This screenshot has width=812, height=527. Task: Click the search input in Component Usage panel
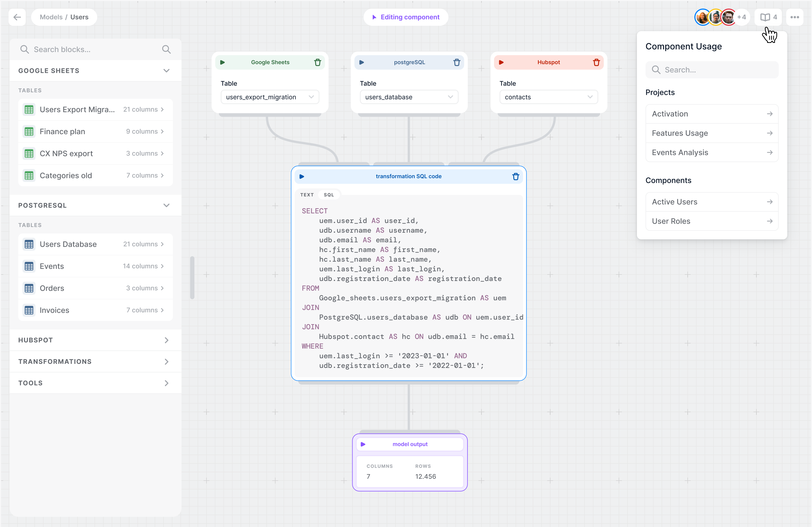tap(712, 70)
